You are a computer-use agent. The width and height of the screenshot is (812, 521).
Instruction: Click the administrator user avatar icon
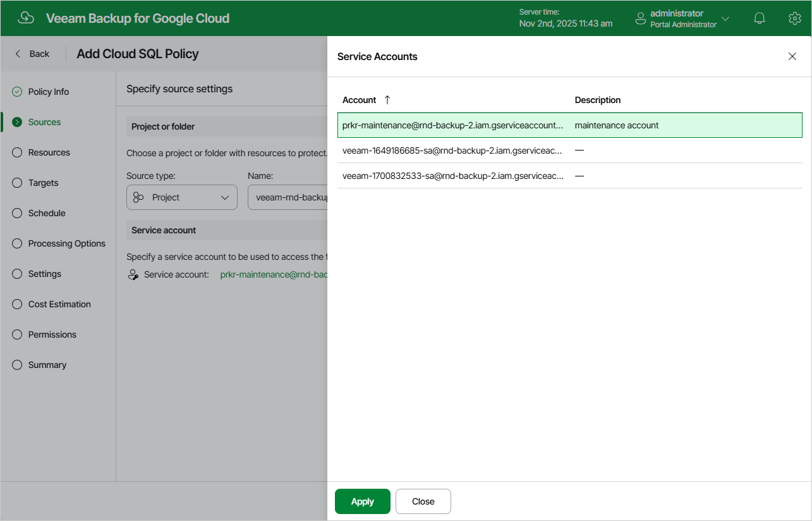click(641, 18)
